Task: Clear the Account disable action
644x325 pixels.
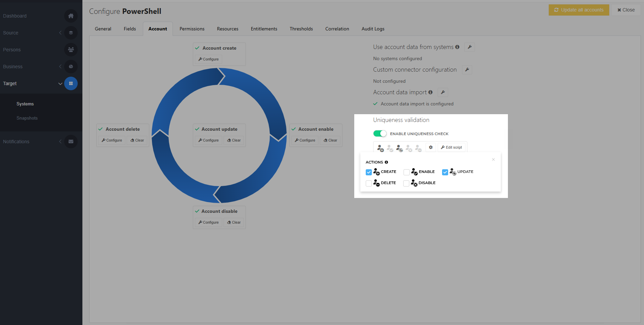Action: pos(234,222)
